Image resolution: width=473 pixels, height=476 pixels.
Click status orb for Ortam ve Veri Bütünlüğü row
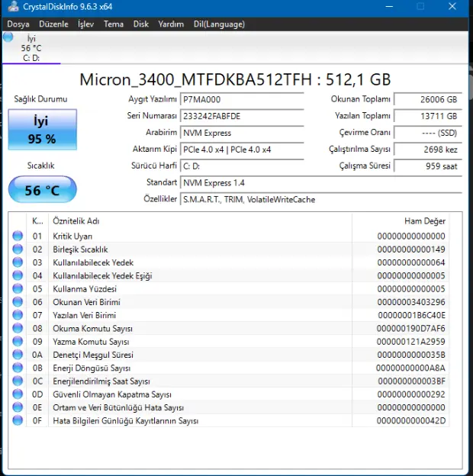18,407
